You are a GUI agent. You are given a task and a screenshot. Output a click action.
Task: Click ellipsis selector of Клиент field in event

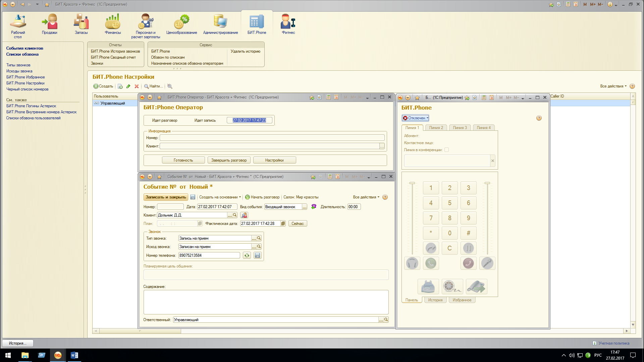(230, 215)
